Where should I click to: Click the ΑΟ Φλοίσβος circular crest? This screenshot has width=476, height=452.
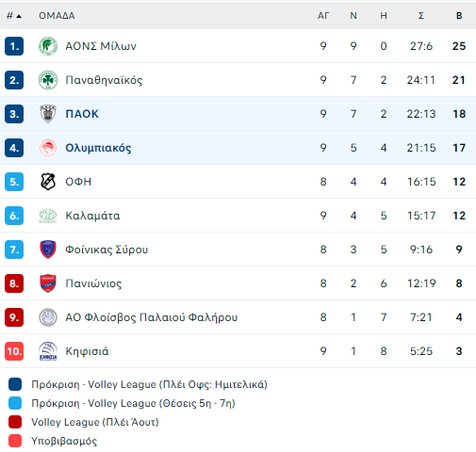tap(48, 317)
